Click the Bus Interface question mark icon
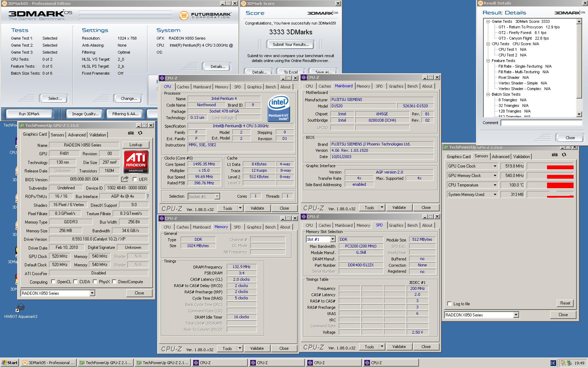588x368 pixels. click(x=148, y=196)
